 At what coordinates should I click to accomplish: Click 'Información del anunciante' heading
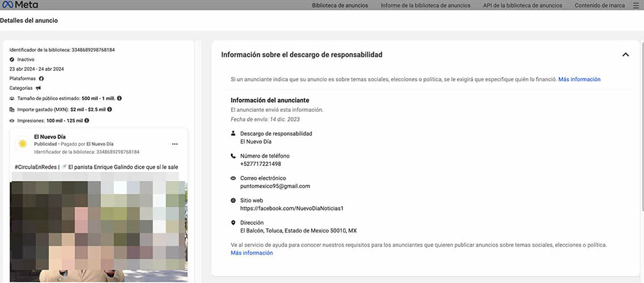coord(270,100)
